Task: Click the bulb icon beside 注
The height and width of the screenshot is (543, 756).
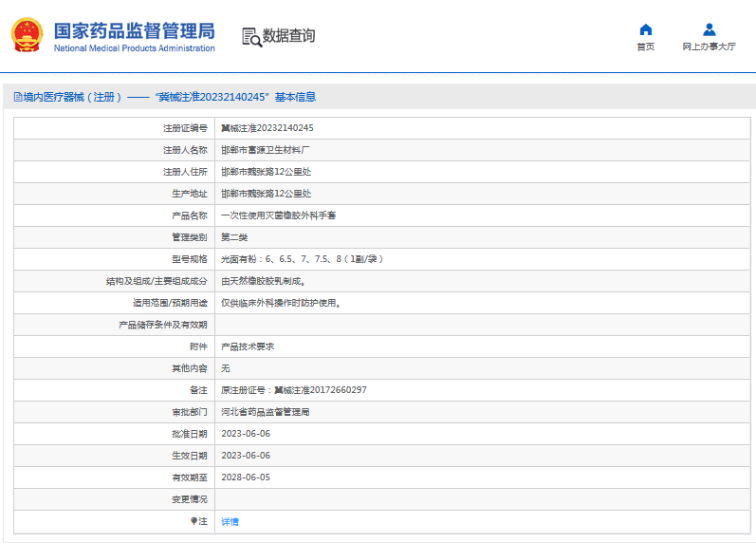Action: (194, 521)
